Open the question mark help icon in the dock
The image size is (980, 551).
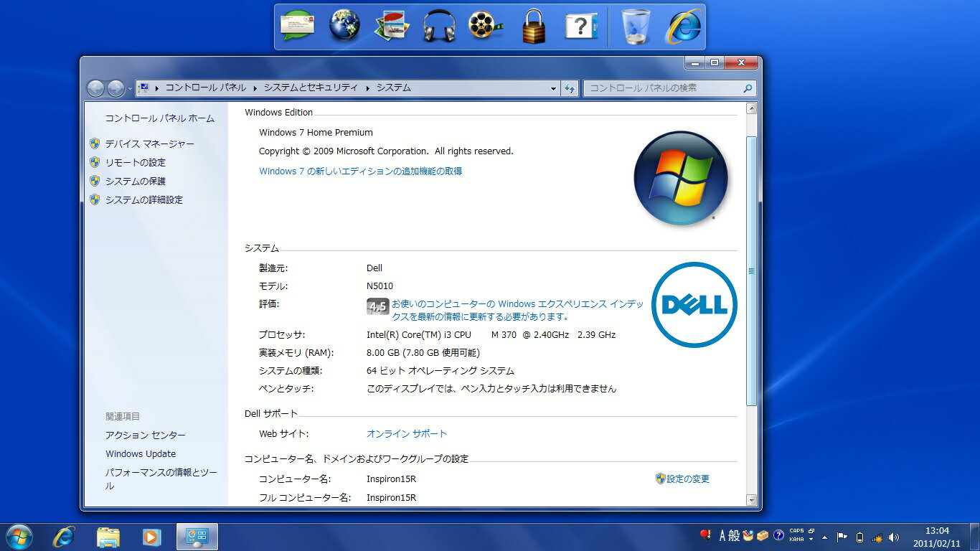(581, 27)
